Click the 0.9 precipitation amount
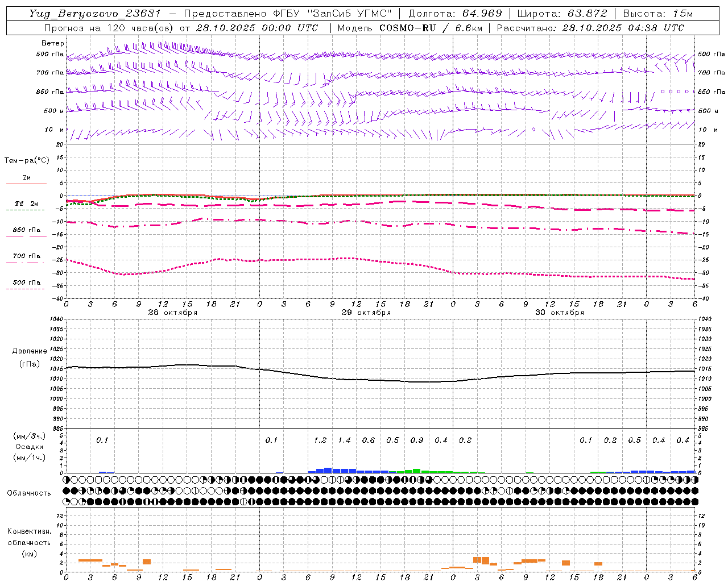 [x=417, y=440]
